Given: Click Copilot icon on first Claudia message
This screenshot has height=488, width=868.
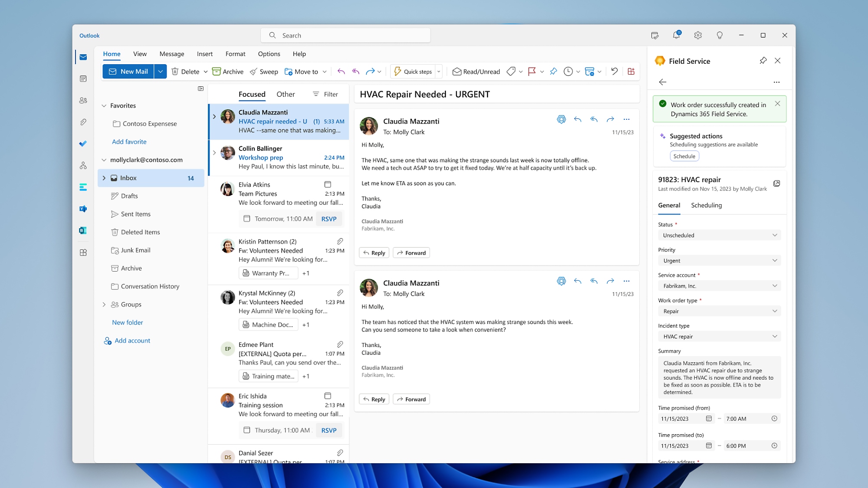Looking at the screenshot, I should click(561, 119).
